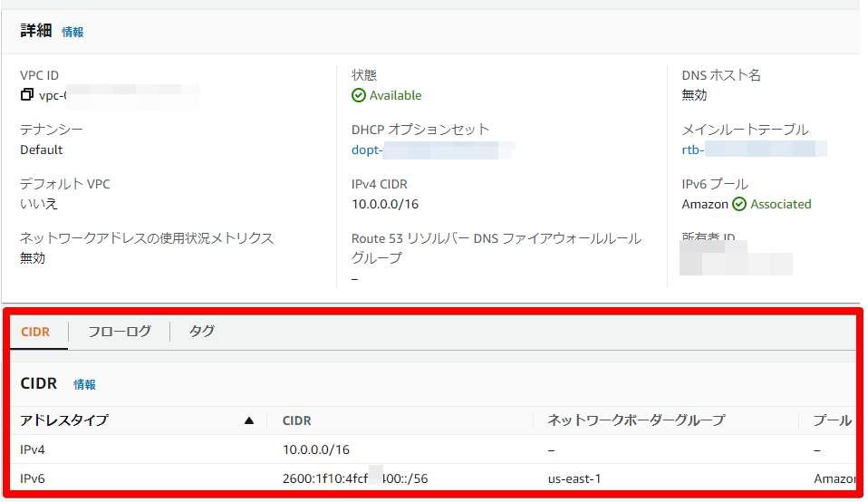The height and width of the screenshot is (502, 868).
Task: Click the Available status text
Action: [x=395, y=96]
